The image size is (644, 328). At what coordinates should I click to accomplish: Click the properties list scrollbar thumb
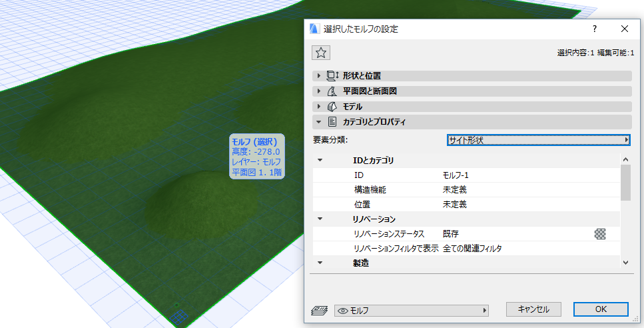625,183
